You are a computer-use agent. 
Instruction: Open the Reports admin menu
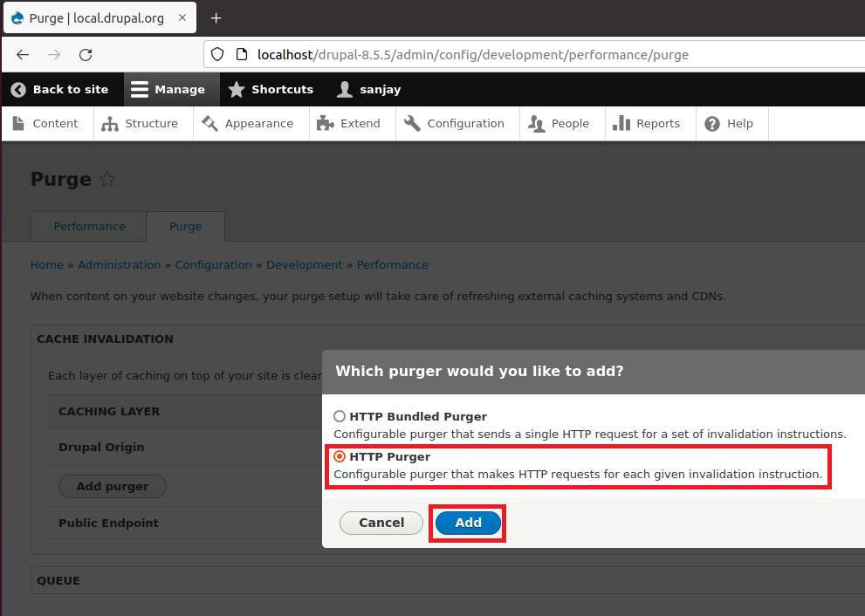647,123
